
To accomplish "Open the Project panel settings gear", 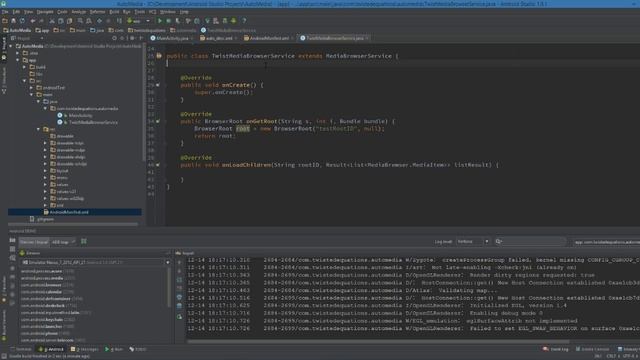I will [x=132, y=38].
